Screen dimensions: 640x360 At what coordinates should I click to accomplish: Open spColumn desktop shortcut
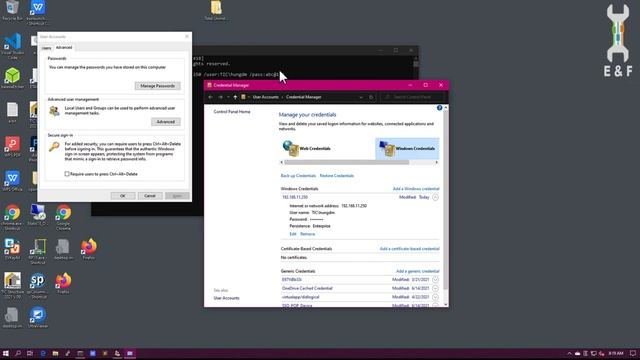pos(38,286)
